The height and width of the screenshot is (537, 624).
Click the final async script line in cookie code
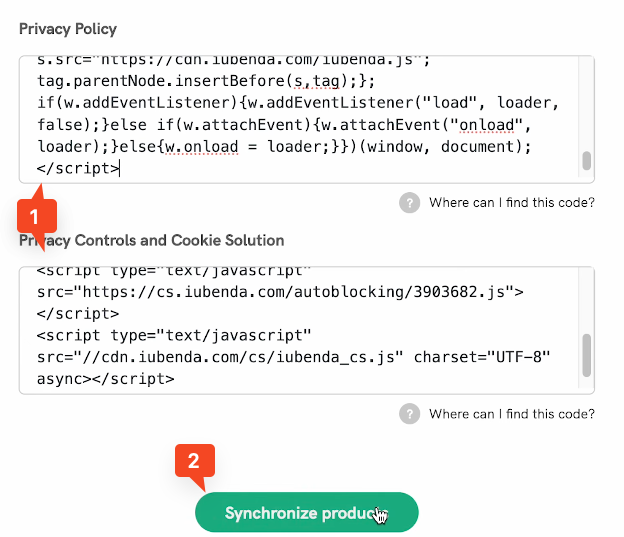pos(105,379)
